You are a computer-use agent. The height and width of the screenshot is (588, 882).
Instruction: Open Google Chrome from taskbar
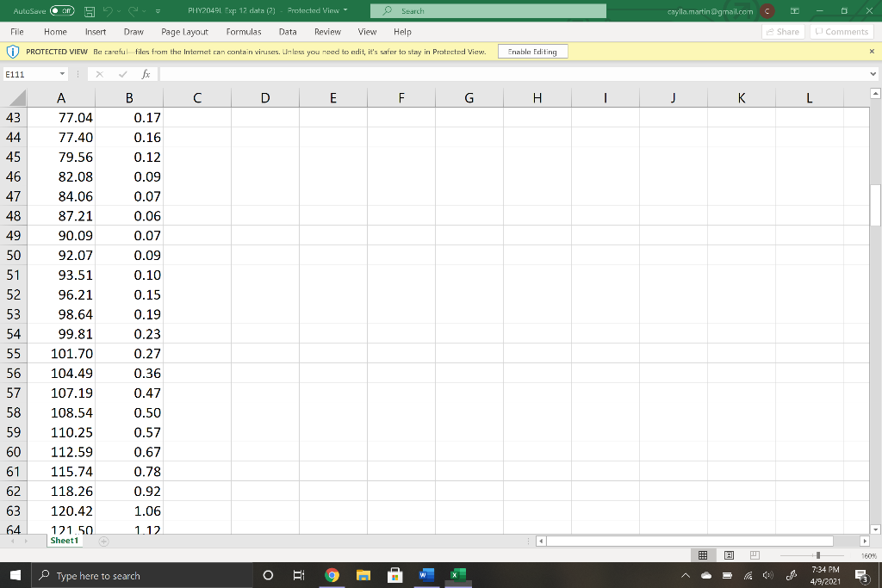(332, 575)
